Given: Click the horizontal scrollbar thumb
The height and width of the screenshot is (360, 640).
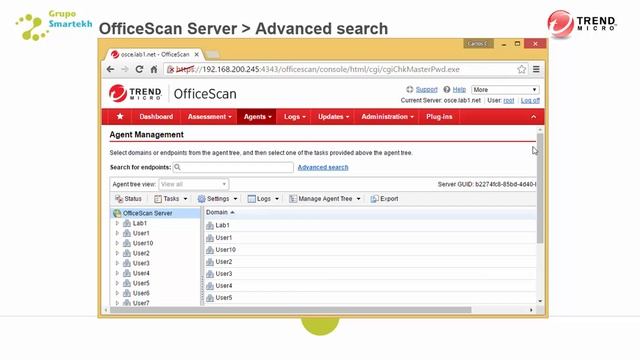Looking at the screenshot, I should coord(291,310).
